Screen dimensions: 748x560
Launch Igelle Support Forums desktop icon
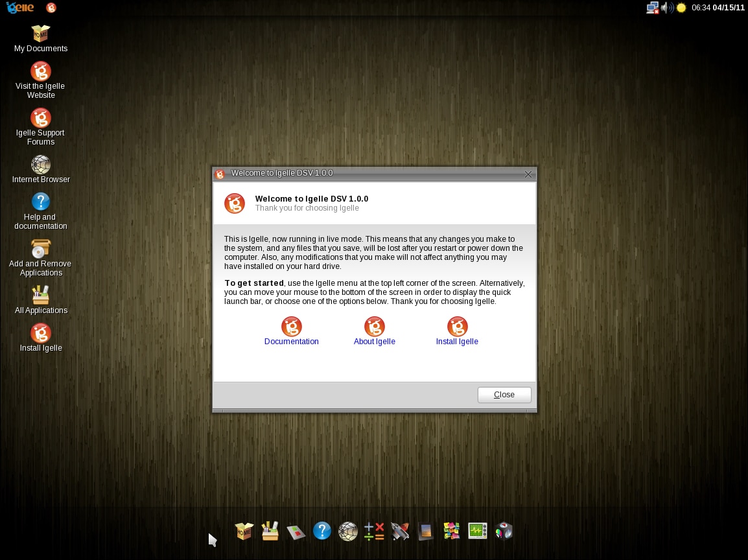click(x=41, y=118)
